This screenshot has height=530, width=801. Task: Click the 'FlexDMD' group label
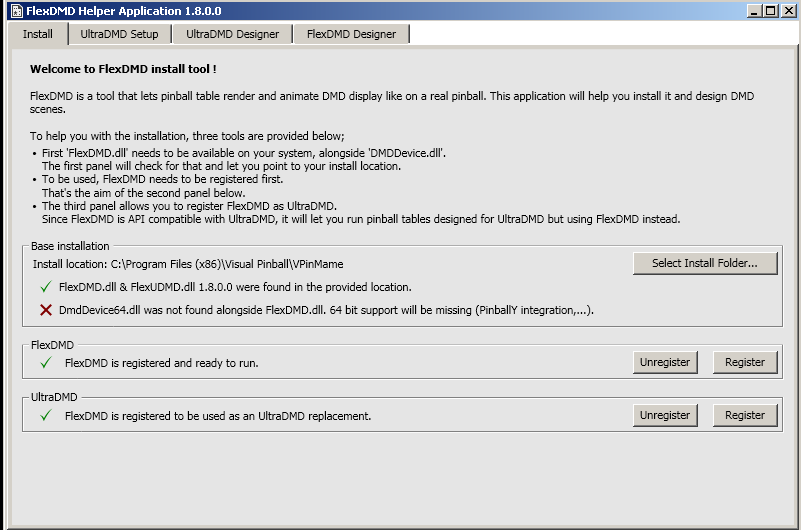(52, 345)
